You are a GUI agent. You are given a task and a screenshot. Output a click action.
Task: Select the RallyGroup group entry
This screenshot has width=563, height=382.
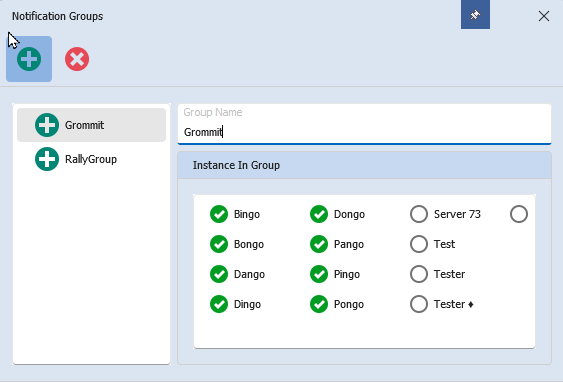[x=92, y=159]
